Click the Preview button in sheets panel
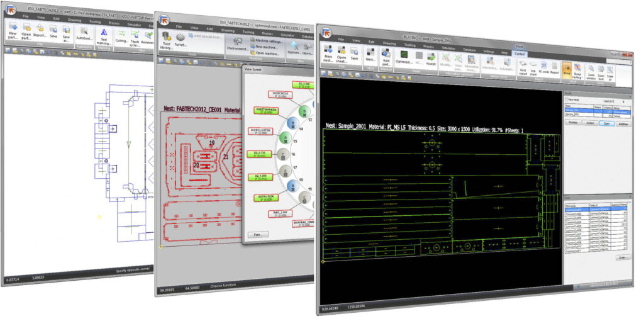 pyautogui.click(x=572, y=123)
